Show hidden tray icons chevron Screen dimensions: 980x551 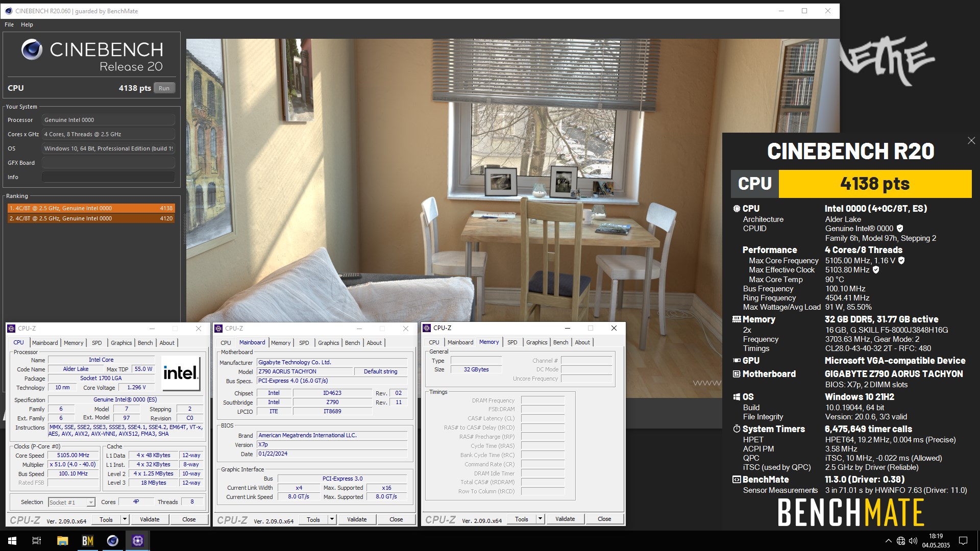(888, 541)
